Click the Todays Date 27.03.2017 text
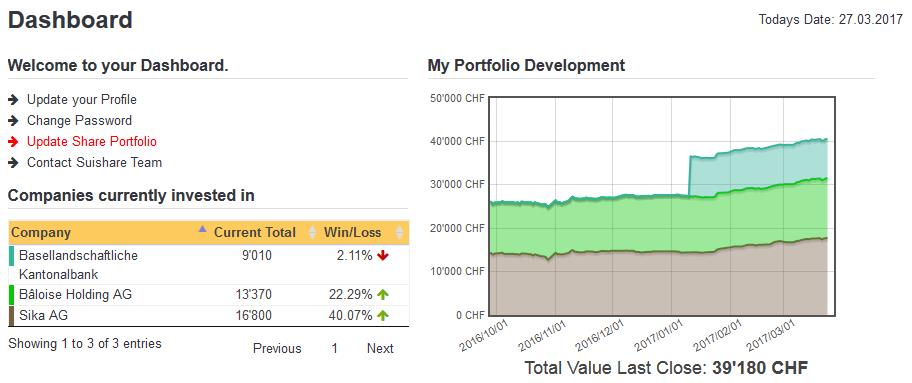This screenshot has height=383, width=912. tap(831, 20)
